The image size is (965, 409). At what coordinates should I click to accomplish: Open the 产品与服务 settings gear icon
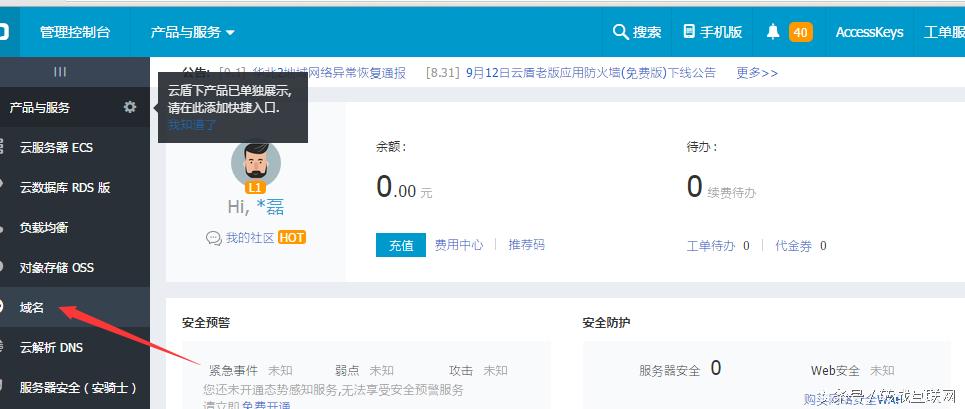click(x=130, y=107)
